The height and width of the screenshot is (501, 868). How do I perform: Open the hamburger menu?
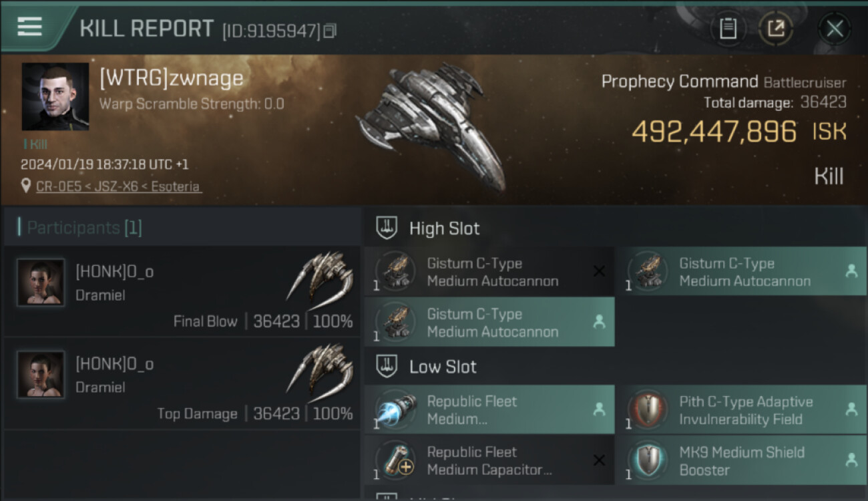coord(30,27)
